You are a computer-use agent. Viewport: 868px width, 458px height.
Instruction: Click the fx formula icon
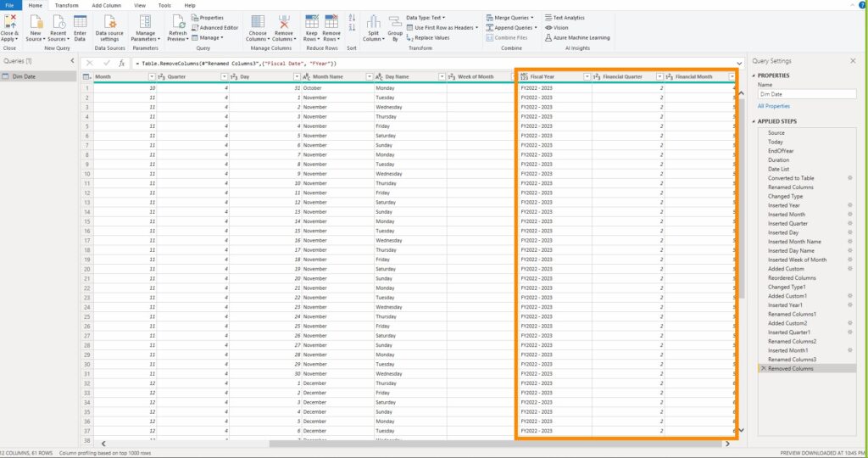[122, 63]
